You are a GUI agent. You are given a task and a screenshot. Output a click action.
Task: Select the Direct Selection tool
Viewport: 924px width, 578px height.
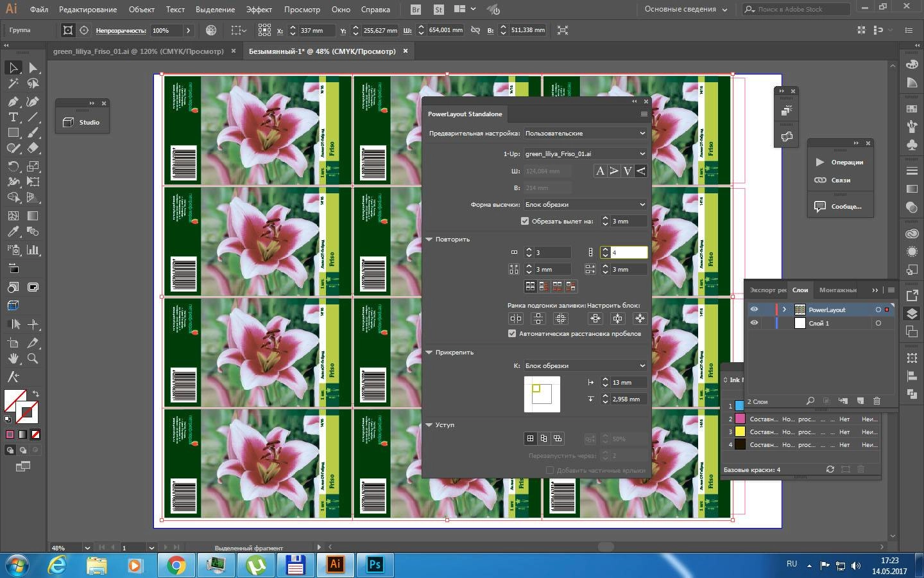pyautogui.click(x=33, y=67)
